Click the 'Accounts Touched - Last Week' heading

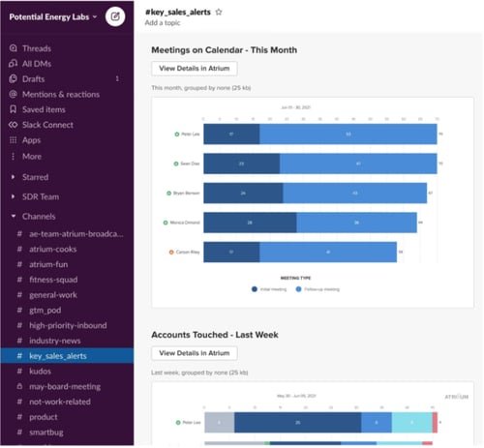[x=215, y=335]
